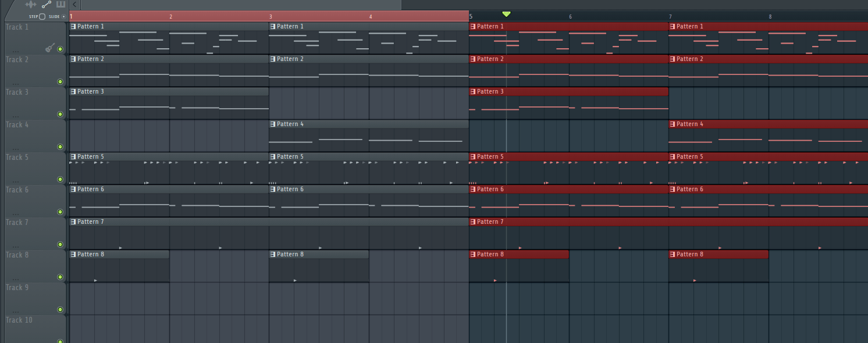The height and width of the screenshot is (343, 868).
Task: Click the guitar instrument icon on Track 1
Action: click(x=51, y=48)
